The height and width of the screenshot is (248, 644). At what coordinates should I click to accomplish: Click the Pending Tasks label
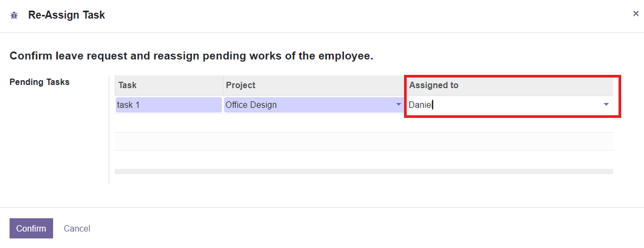pyautogui.click(x=40, y=82)
